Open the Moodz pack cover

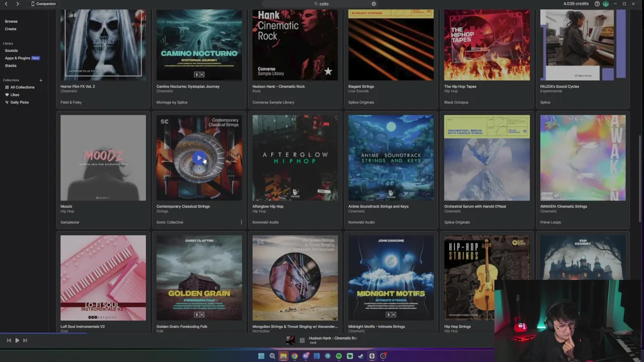pos(103,158)
